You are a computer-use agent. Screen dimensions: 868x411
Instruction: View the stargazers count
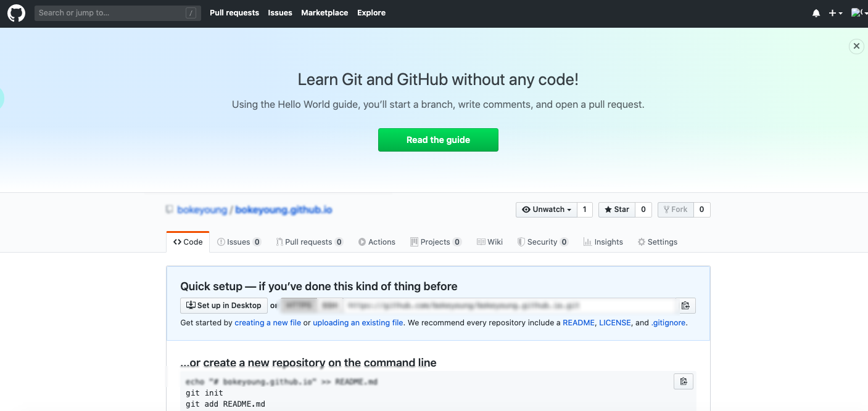pos(643,210)
